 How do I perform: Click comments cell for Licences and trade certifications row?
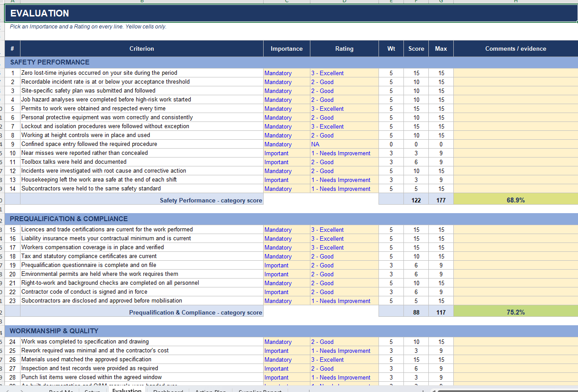coord(516,230)
